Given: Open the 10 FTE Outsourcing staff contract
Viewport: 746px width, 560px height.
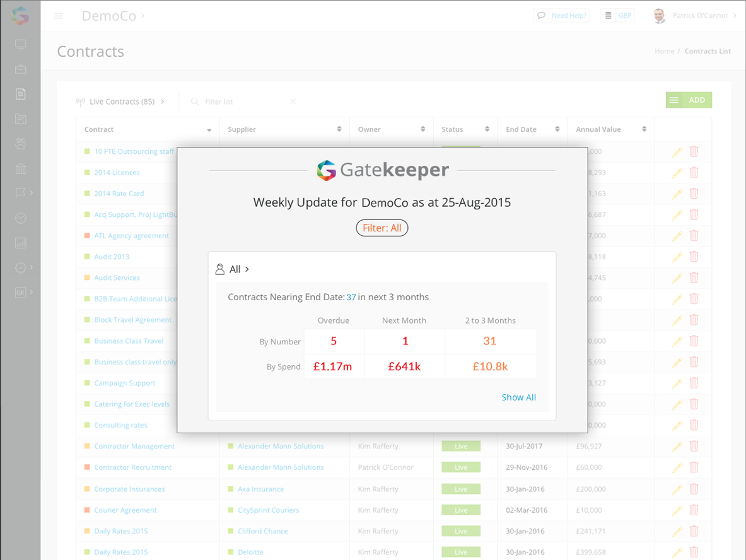Looking at the screenshot, I should (134, 151).
